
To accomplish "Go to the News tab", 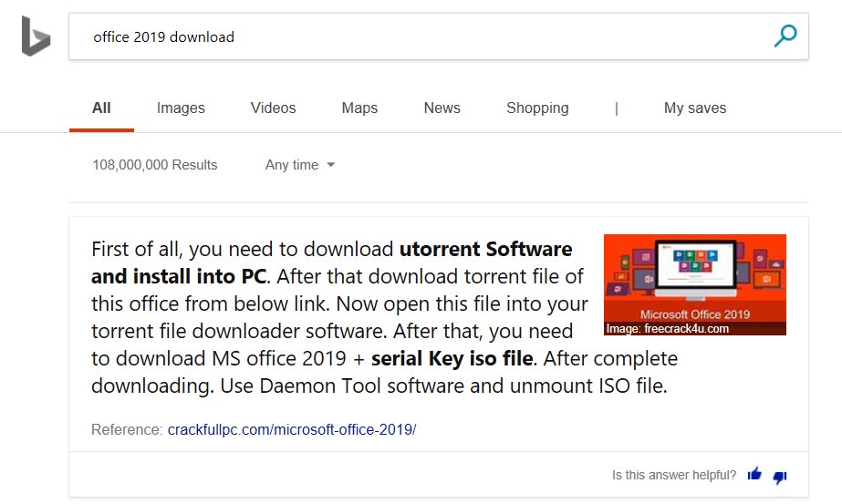I will tap(442, 108).
